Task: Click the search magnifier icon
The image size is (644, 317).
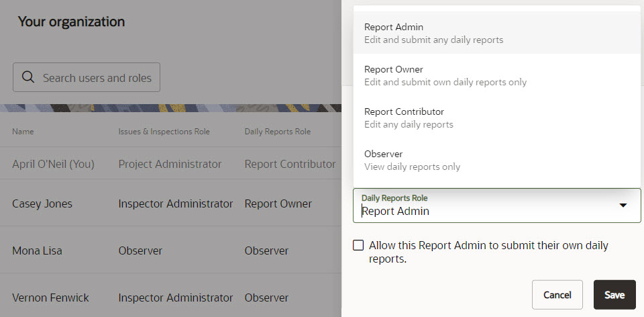Action: (x=28, y=77)
